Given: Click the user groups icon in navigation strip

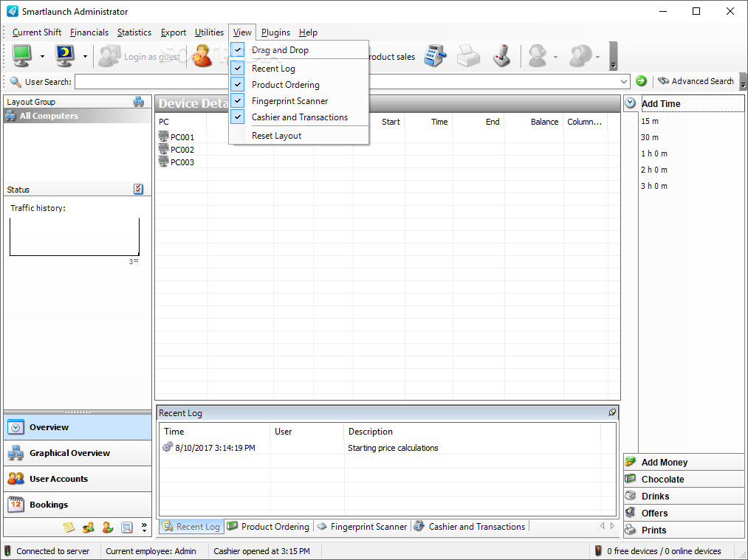Looking at the screenshot, I should point(89,527).
